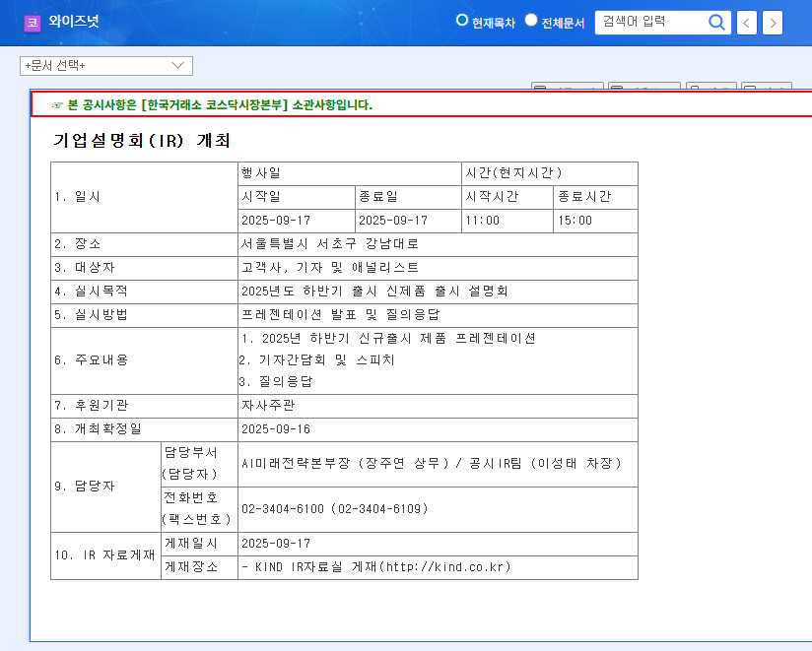Click the KIND IR자료실 게재 http://kind.co.kr text

[376, 567]
